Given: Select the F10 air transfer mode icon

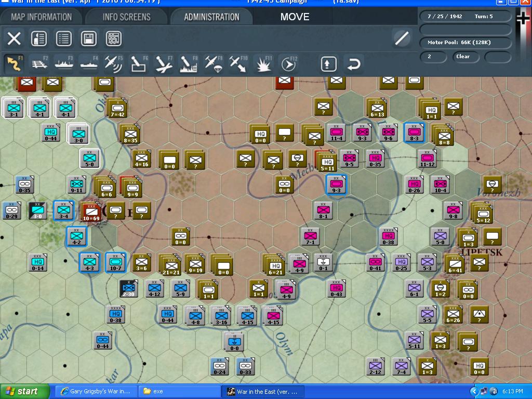Looking at the screenshot, I should 238,64.
